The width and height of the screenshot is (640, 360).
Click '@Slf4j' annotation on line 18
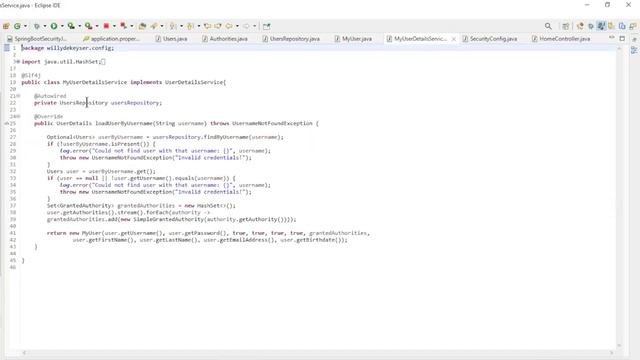point(31,76)
